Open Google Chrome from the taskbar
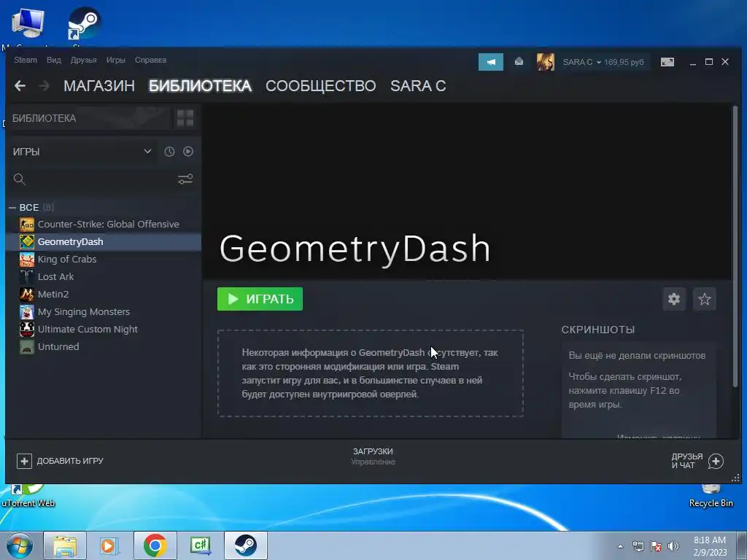Screen dimensions: 747x560 (155, 545)
